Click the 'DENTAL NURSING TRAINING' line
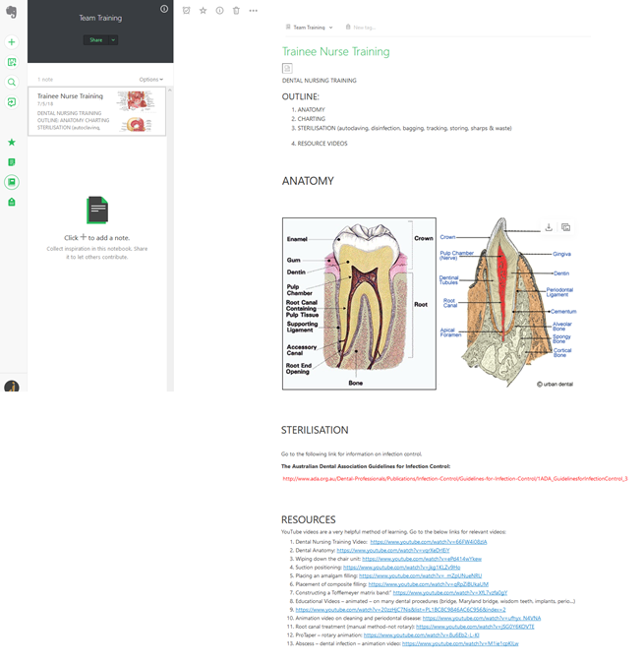 [x=319, y=81]
